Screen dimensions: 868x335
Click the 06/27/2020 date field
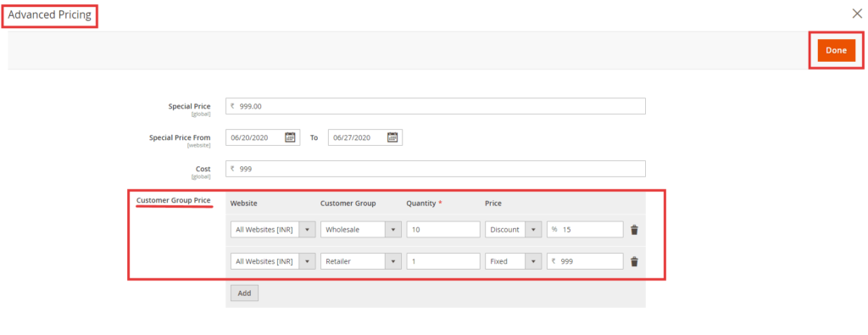(365, 137)
